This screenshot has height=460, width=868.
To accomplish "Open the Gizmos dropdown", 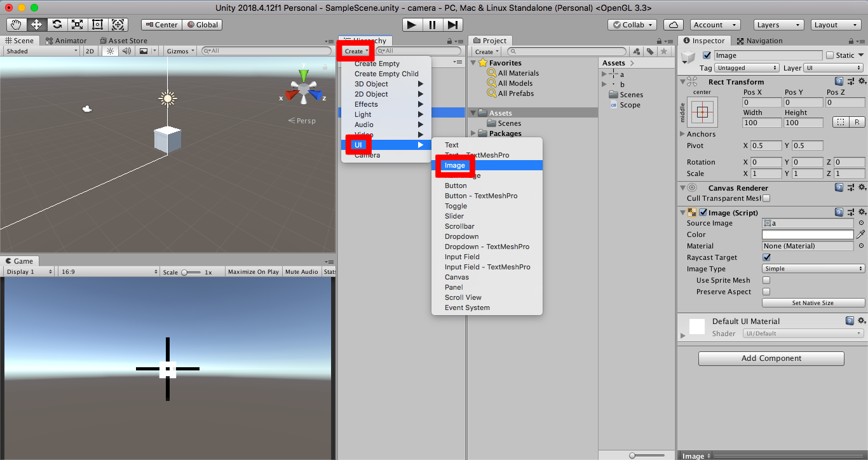I will [x=180, y=51].
